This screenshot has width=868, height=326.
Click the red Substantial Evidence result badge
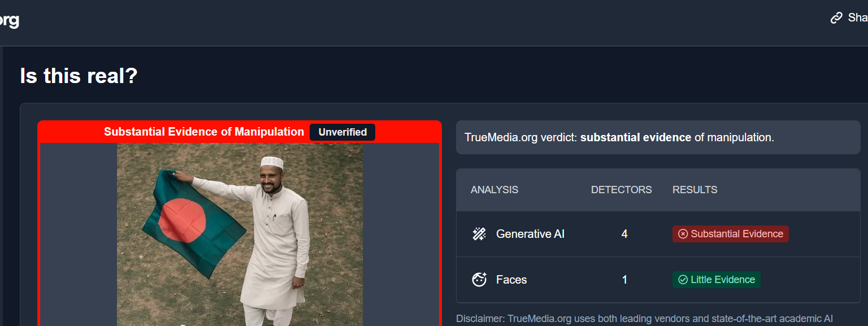[x=730, y=234]
